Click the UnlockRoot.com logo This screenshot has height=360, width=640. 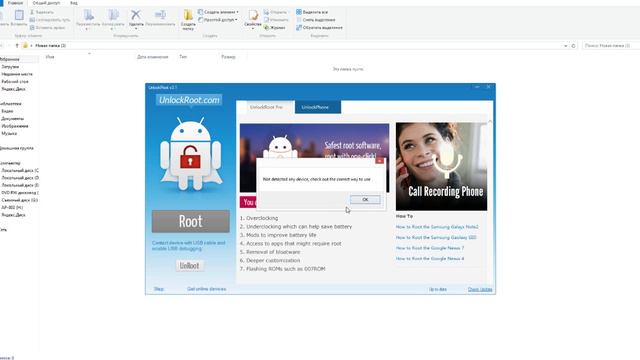tap(189, 100)
